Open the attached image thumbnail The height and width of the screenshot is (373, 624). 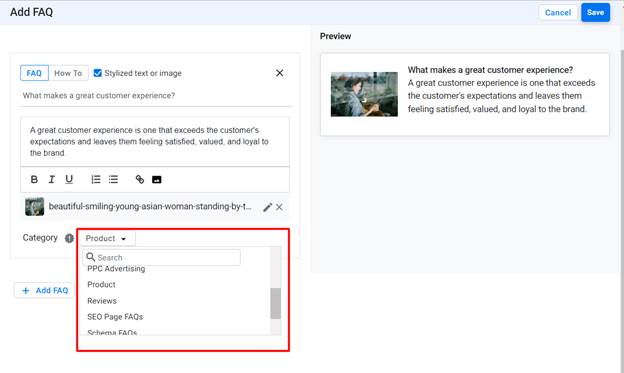pyautogui.click(x=35, y=207)
